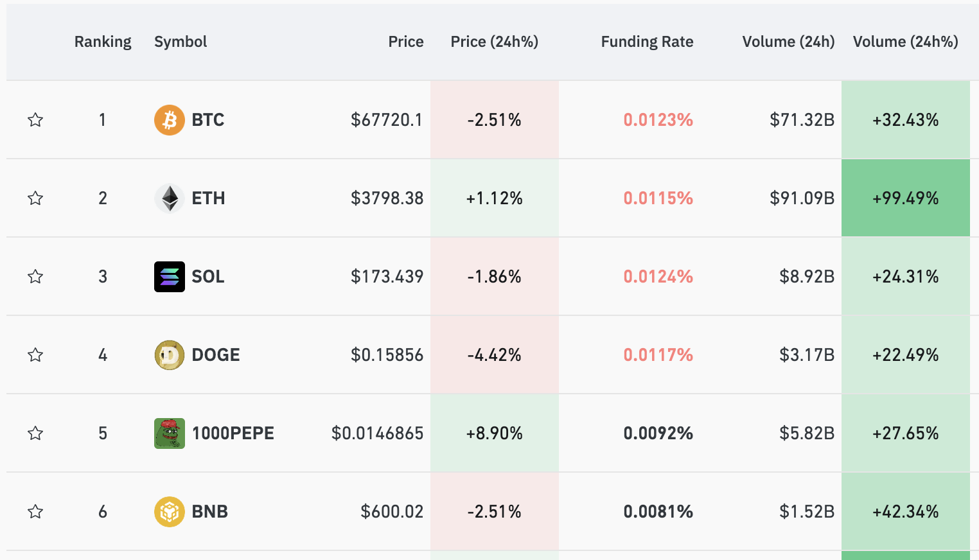This screenshot has width=979, height=560.
Task: Click the BNB coin logo icon
Action: point(170,512)
